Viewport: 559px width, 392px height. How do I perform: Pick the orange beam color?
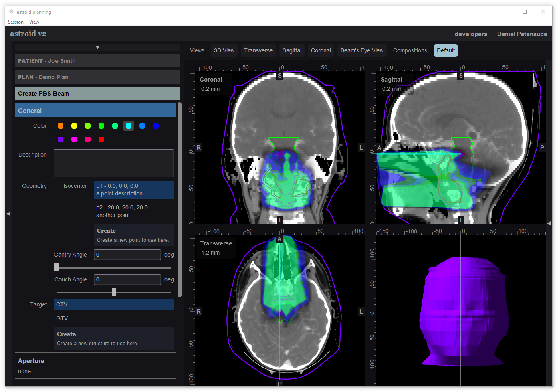(61, 126)
